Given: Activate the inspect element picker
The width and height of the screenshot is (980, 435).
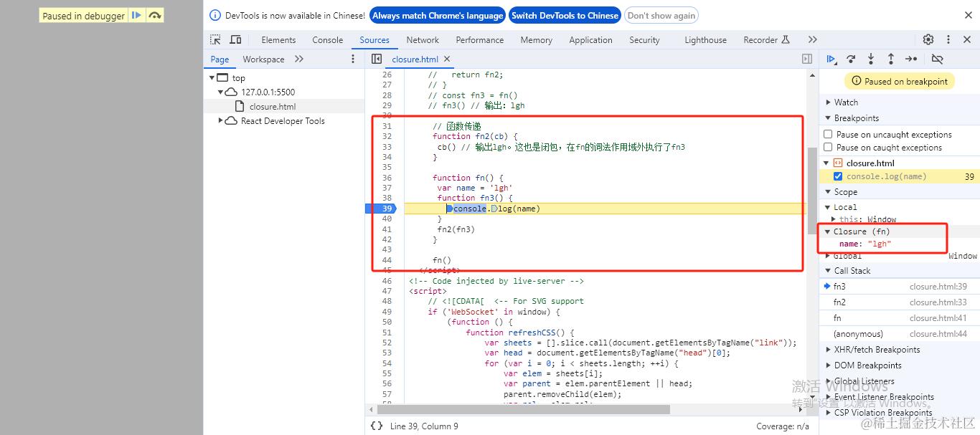Looking at the screenshot, I should click(215, 39).
